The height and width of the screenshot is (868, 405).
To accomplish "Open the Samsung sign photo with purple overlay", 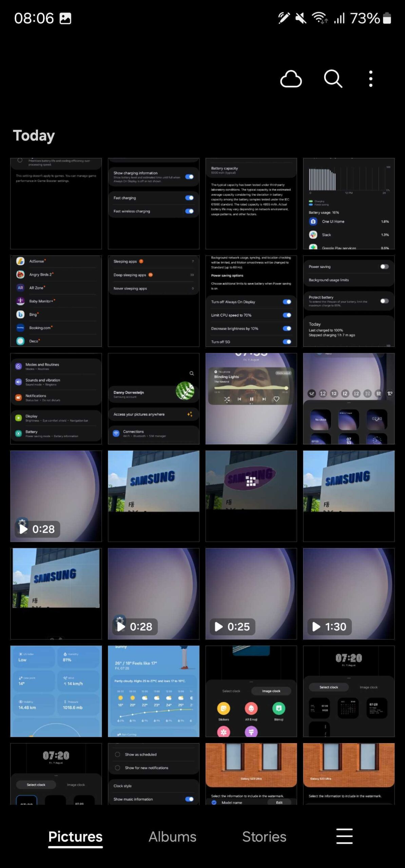I will (x=251, y=496).
